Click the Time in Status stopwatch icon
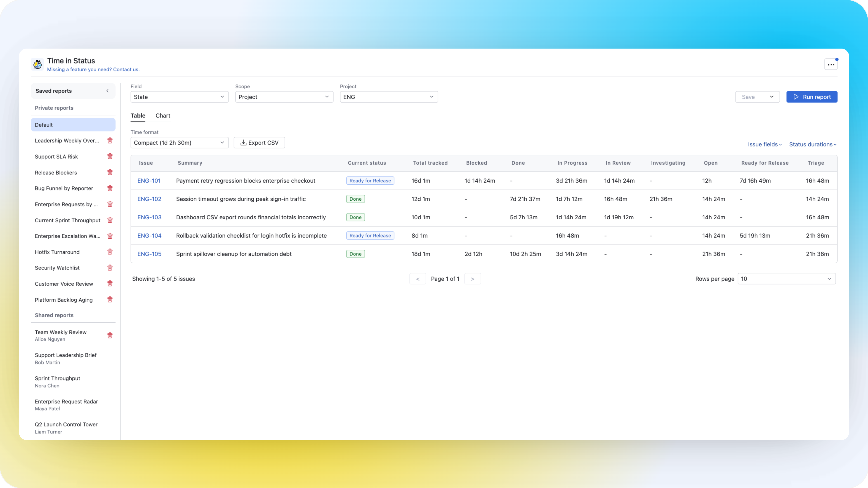Image resolution: width=868 pixels, height=488 pixels. (x=37, y=64)
